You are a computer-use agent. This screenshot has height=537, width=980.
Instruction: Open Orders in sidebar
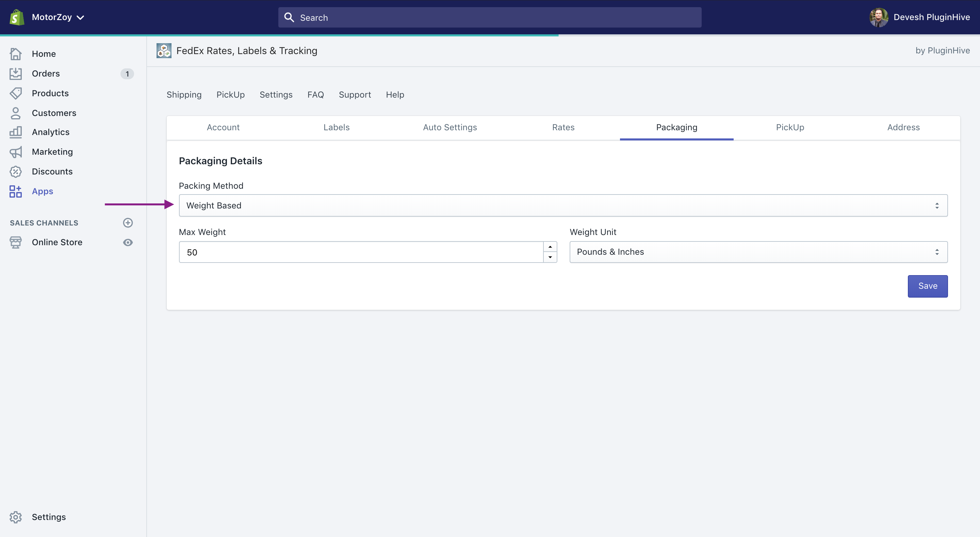point(46,73)
